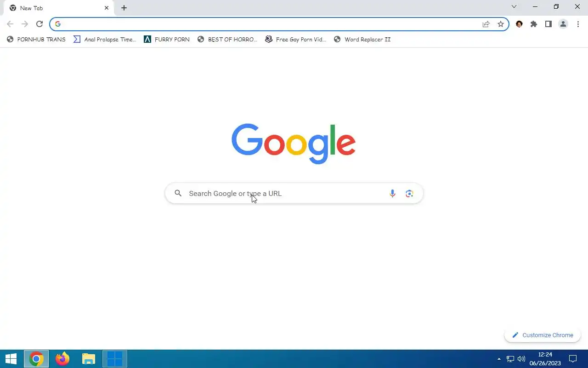Close the New Tab tab
The height and width of the screenshot is (368, 588).
(x=107, y=8)
